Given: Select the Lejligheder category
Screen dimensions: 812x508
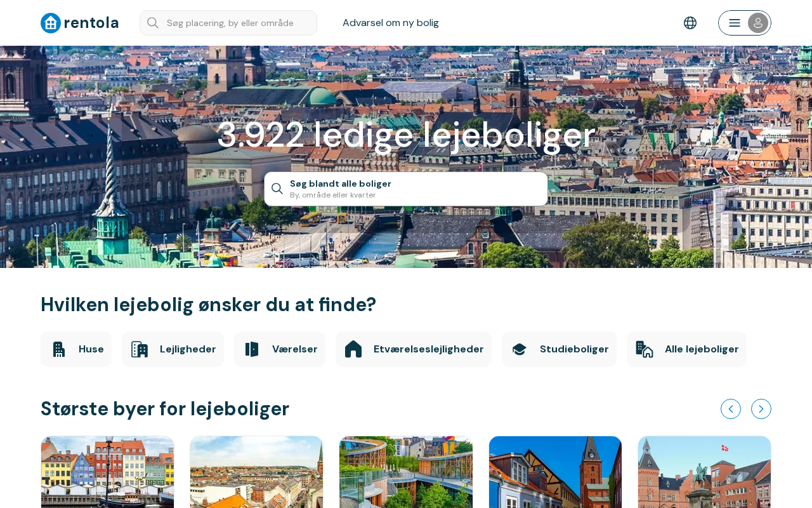Looking at the screenshot, I should (173, 349).
